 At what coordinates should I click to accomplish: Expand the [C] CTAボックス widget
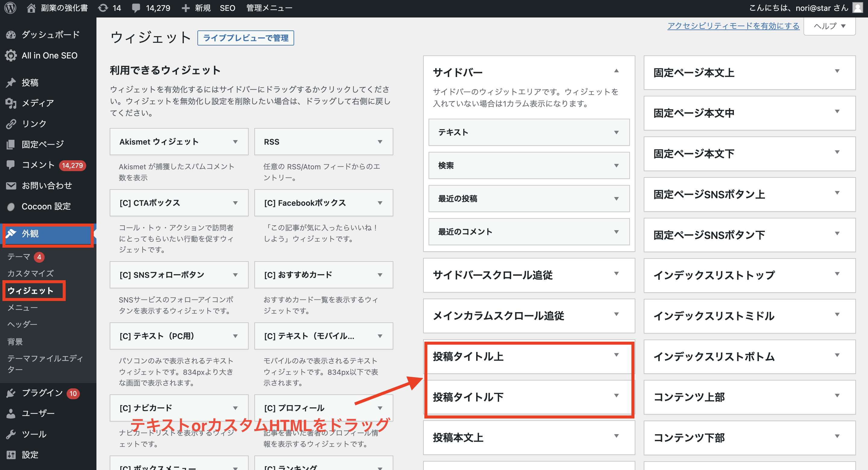point(235,203)
